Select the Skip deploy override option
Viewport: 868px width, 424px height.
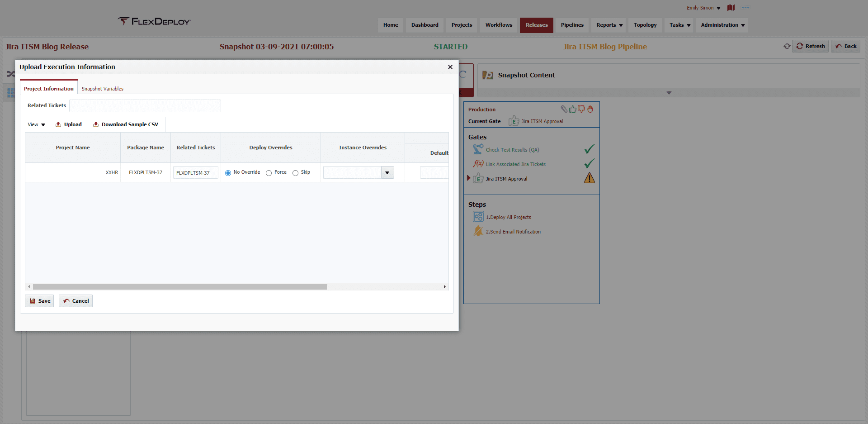pos(295,173)
